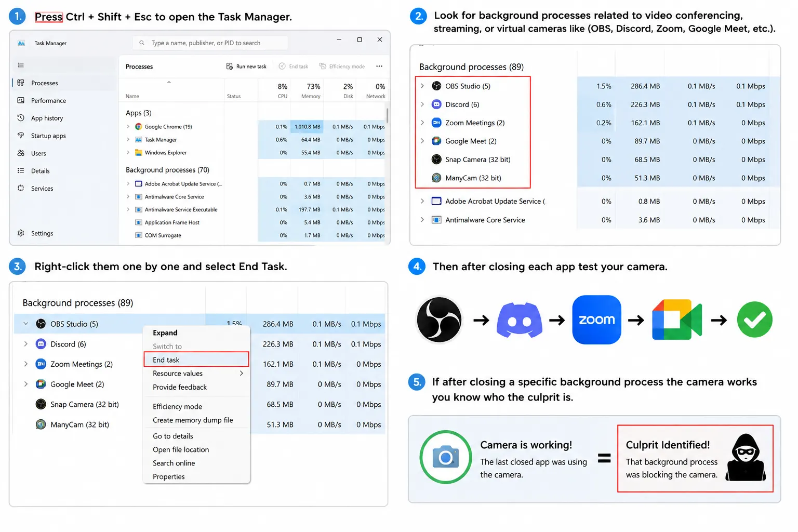
Task: Expand the Google Chrome (19) process group
Action: point(128,127)
